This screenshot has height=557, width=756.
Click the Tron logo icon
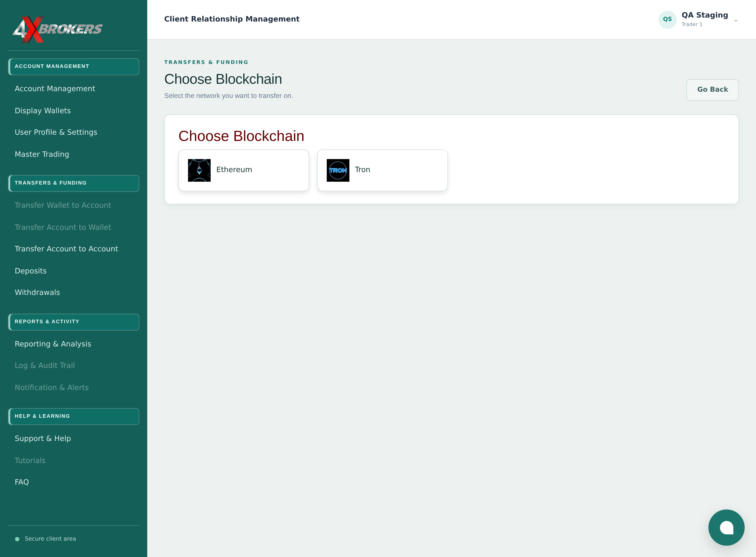click(338, 170)
